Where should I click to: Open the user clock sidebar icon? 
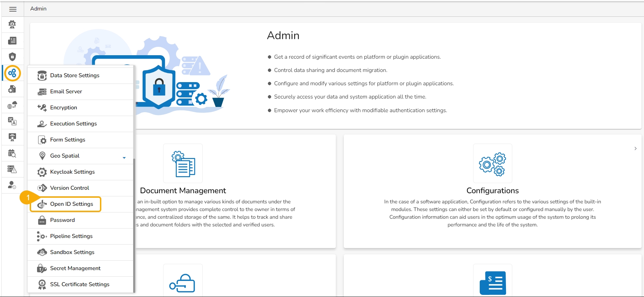12,185
